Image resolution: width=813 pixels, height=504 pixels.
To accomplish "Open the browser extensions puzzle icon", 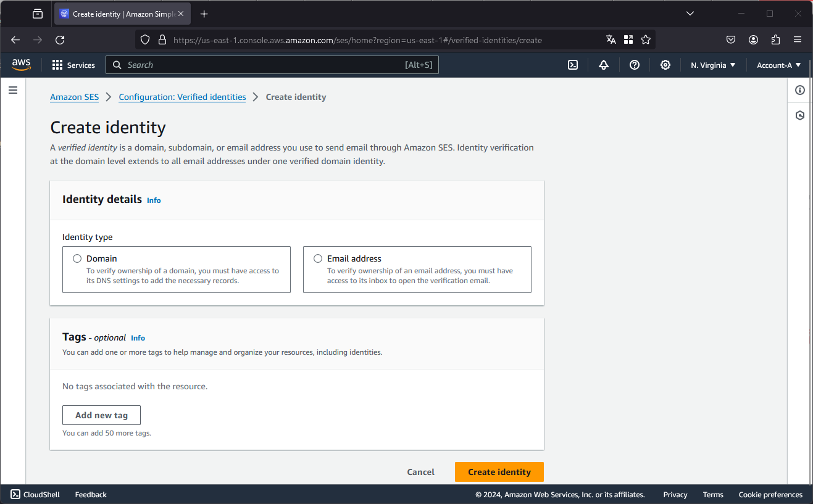I will [775, 39].
